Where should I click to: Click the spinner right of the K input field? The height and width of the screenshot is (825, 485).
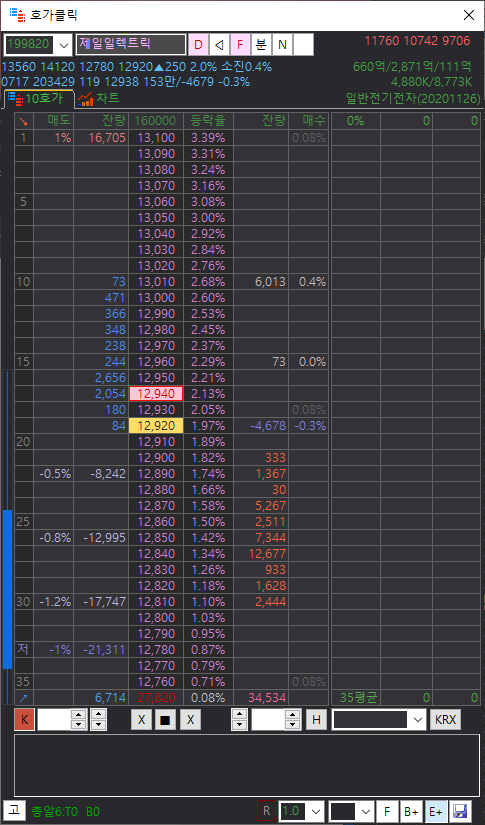(78, 720)
